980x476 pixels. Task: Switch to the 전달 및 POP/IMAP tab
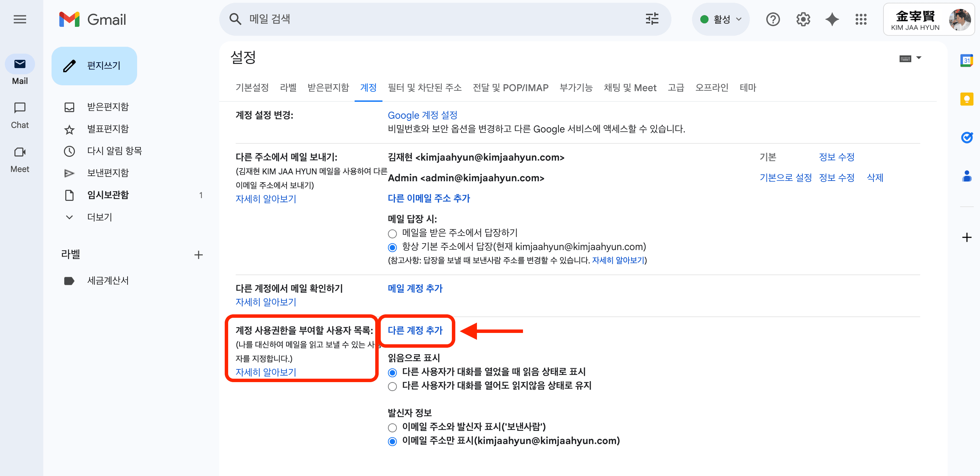coord(511,87)
